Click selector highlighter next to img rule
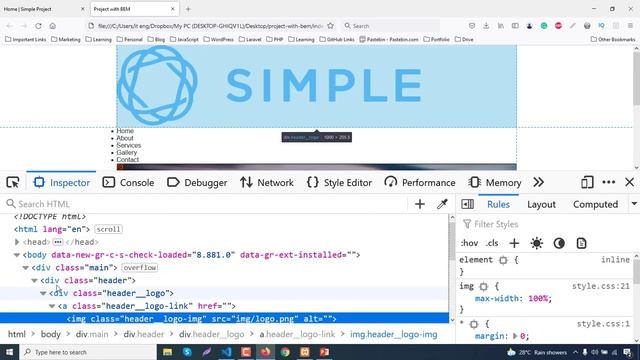The height and width of the screenshot is (360, 640). tap(483, 287)
